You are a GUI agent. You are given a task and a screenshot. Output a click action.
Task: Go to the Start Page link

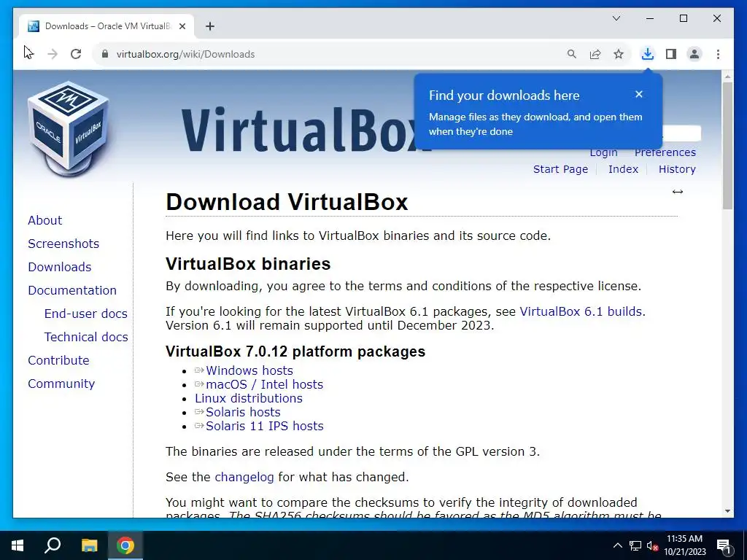(x=560, y=169)
